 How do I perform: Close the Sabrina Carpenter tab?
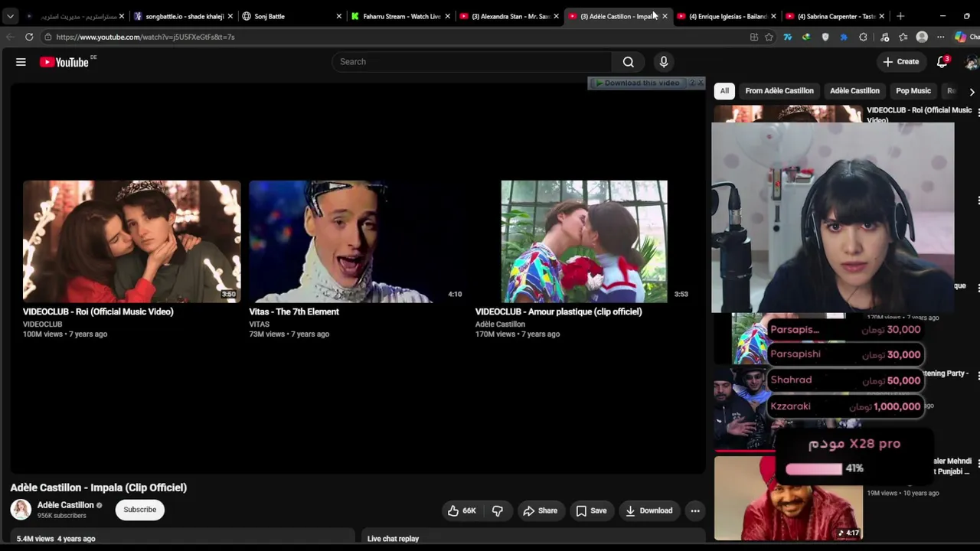(882, 16)
